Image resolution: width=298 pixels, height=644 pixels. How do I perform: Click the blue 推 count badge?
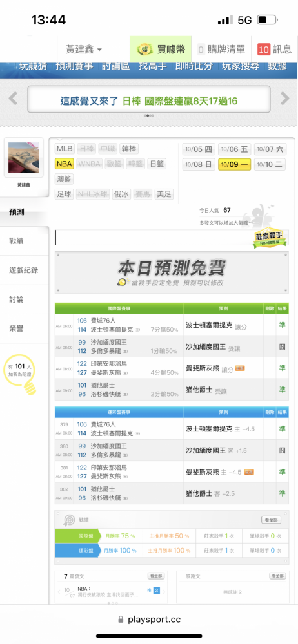(156, 591)
